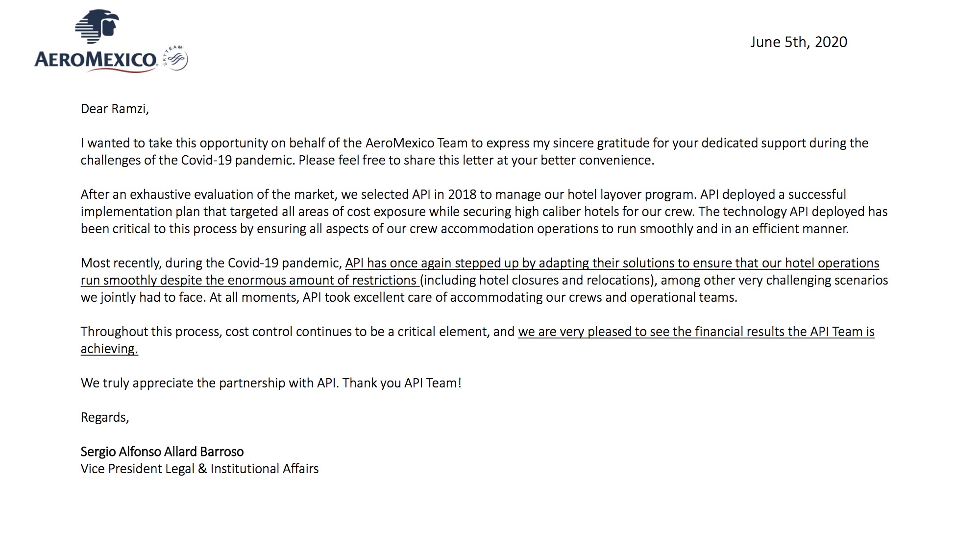The image size is (980, 551).
Task: Click the underlined "we are very pleased" sentence
Action: (696, 332)
